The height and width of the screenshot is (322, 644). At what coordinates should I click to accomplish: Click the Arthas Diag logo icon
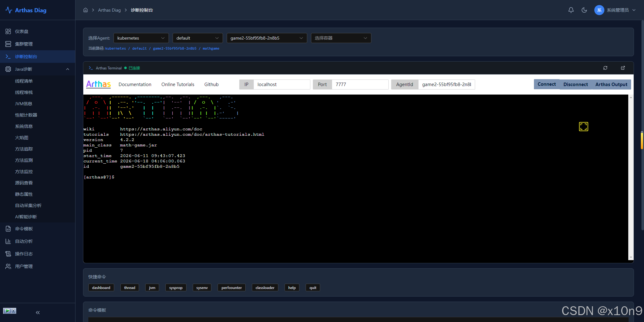(9, 10)
